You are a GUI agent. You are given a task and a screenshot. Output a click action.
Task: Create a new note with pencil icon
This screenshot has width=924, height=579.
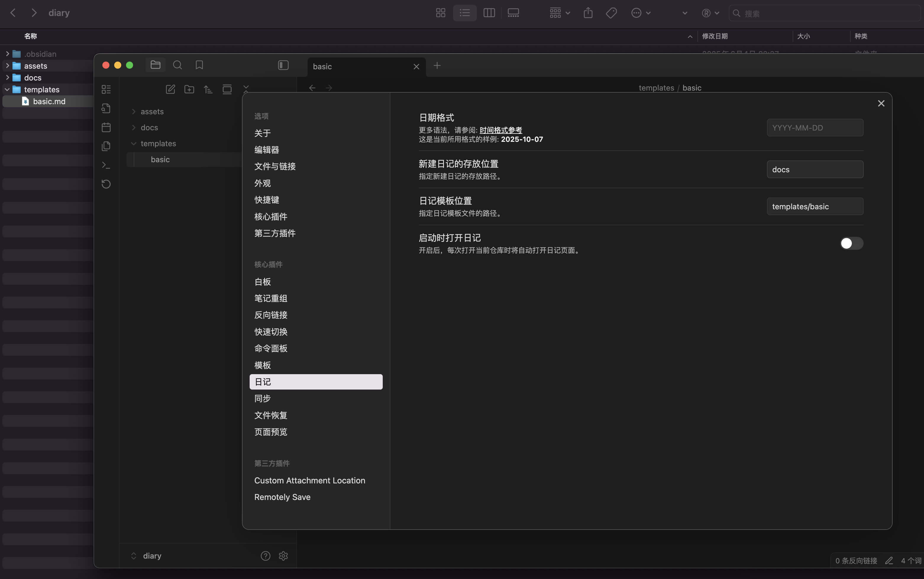tap(170, 90)
